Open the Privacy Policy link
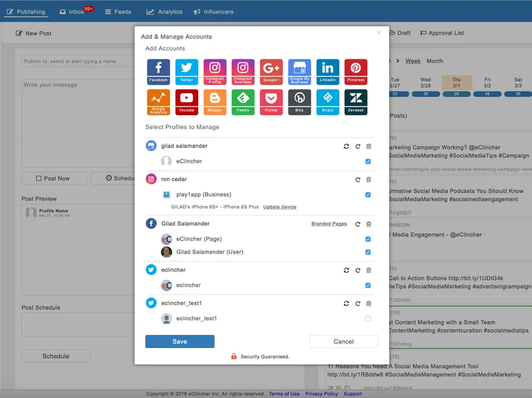This screenshot has height=398, width=532. click(322, 394)
